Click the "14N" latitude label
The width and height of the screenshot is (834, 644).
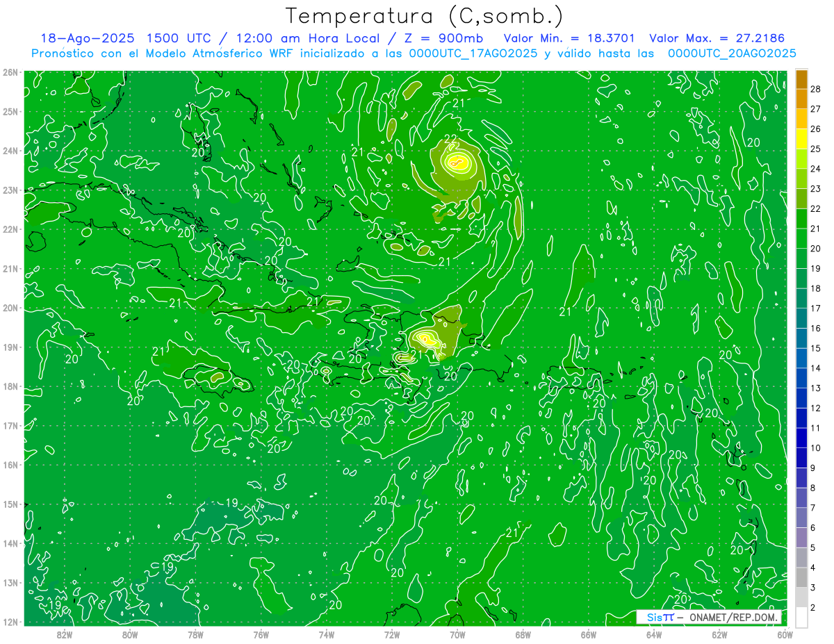pos(11,543)
